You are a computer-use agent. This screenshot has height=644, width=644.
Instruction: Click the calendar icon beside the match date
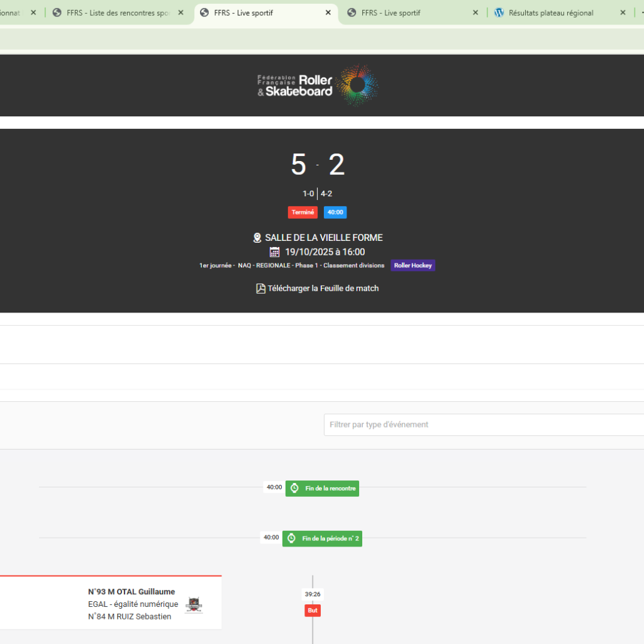coord(274,252)
